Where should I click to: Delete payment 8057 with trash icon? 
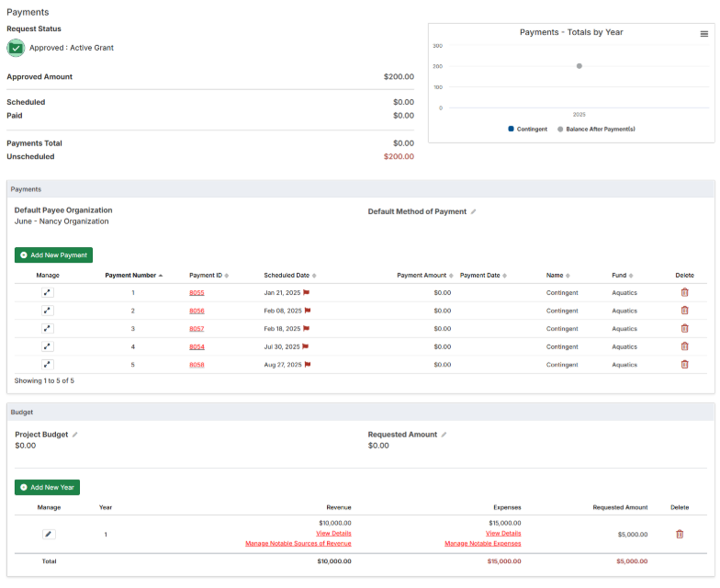point(684,328)
